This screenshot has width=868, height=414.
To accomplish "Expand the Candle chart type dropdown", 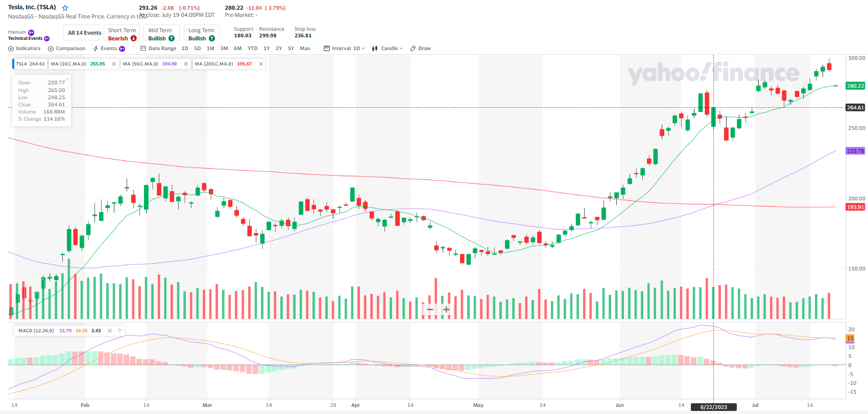I will point(388,49).
